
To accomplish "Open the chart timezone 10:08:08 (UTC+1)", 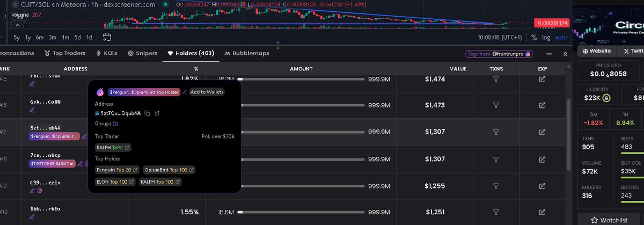I will (x=500, y=38).
